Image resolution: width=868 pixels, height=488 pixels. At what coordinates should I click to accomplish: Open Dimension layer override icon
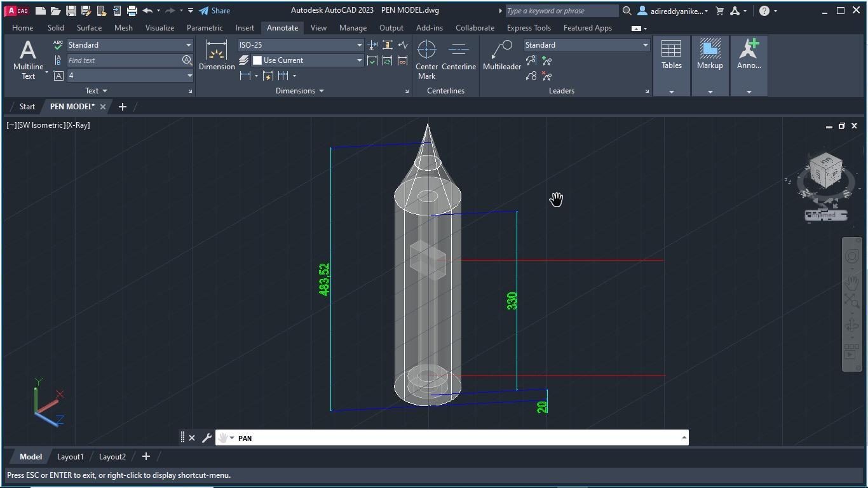pyautogui.click(x=244, y=60)
